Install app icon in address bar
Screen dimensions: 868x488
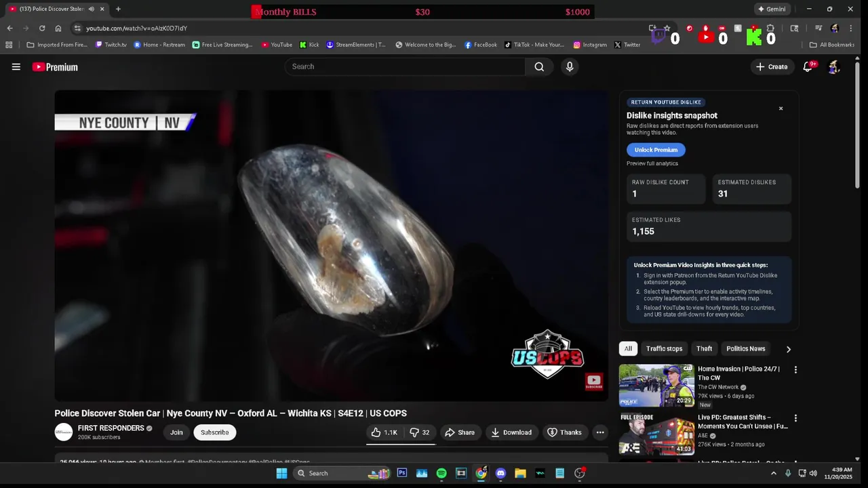pos(652,28)
